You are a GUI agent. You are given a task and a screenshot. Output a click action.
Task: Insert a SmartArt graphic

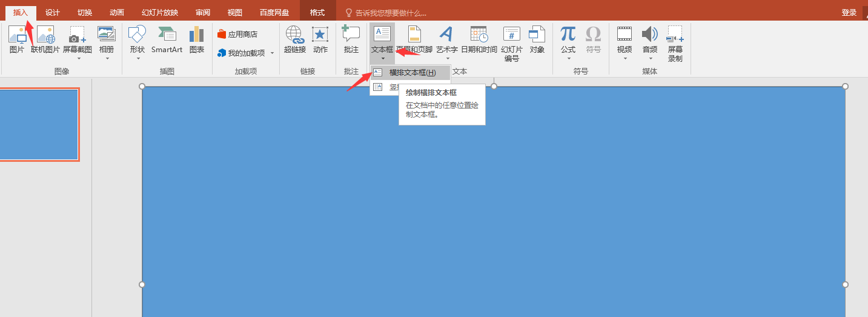[x=167, y=40]
